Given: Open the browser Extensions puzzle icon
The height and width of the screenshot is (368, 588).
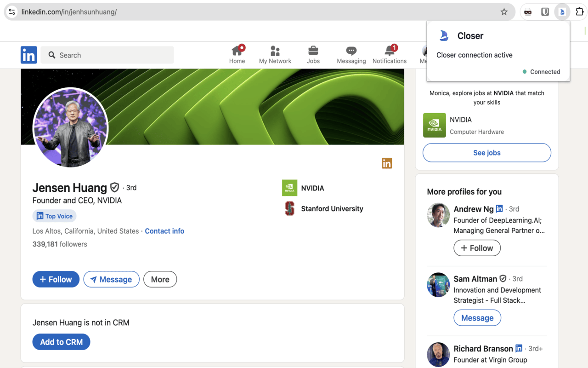Looking at the screenshot, I should click(x=579, y=12).
